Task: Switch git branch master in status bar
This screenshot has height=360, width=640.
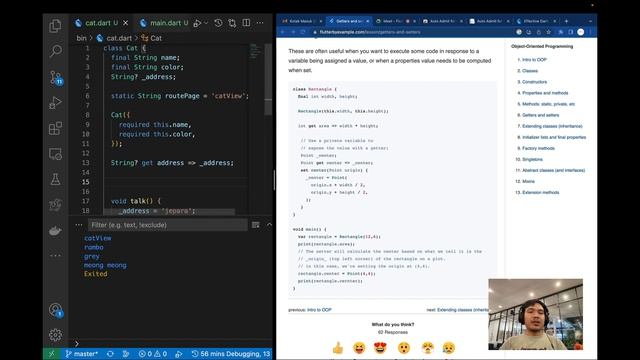Action: [x=82, y=354]
